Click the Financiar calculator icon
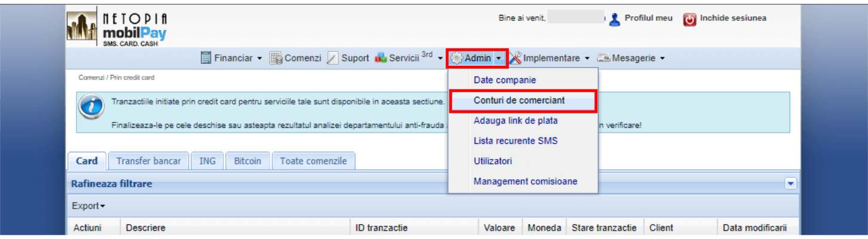This screenshot has width=868, height=239. click(206, 58)
